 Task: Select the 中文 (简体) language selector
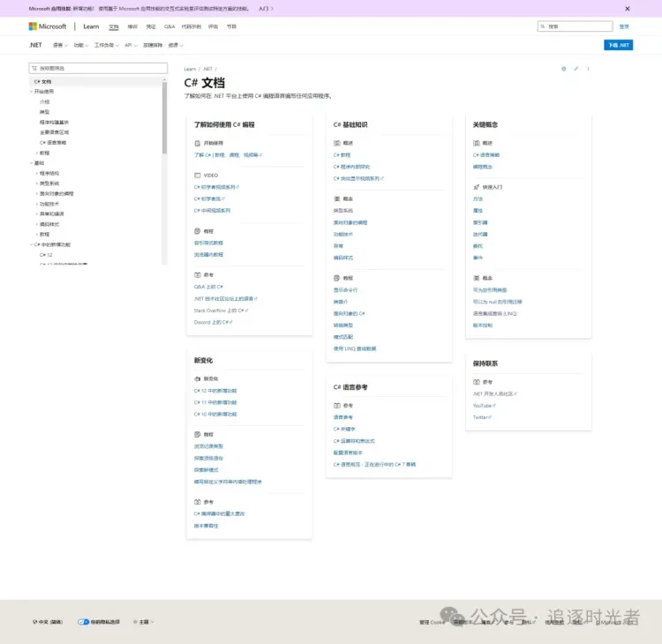[48, 622]
